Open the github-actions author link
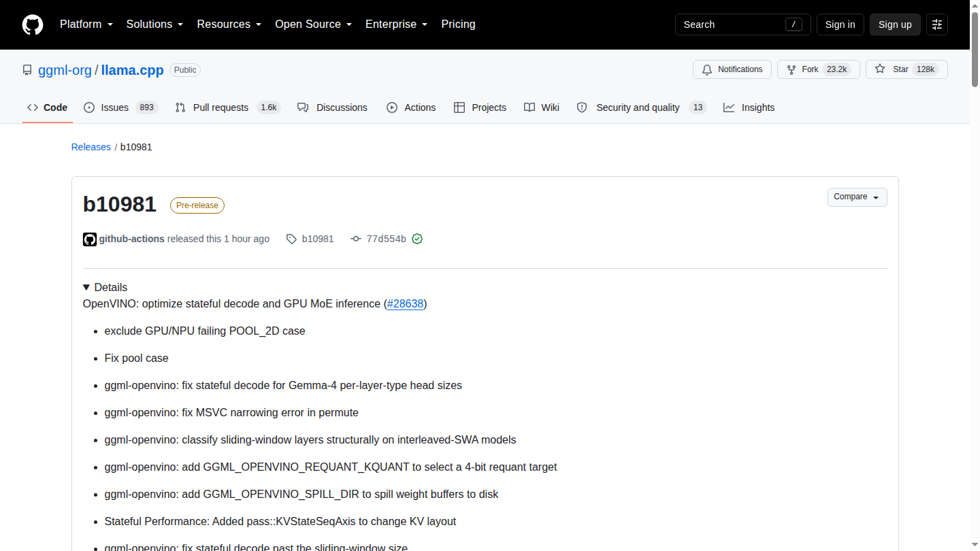 click(132, 239)
